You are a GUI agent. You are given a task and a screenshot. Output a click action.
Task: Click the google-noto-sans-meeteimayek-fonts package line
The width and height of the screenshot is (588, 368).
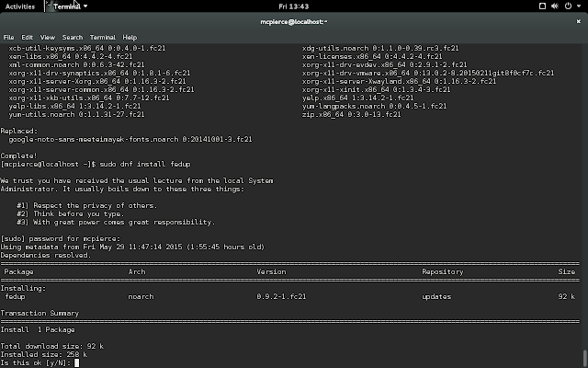pyautogui.click(x=130, y=139)
